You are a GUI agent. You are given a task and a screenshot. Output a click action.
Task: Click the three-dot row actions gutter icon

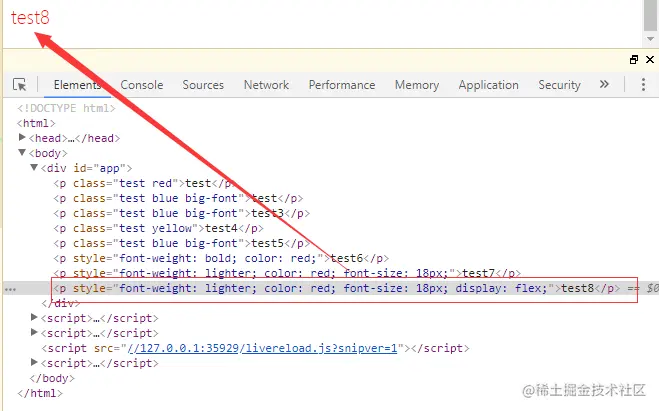point(9,290)
